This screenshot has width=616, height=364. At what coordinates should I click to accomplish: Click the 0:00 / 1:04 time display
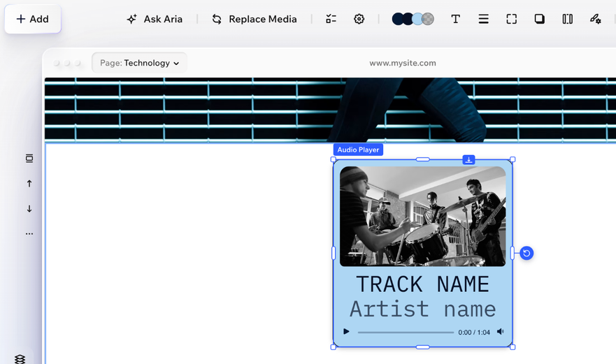(x=474, y=332)
